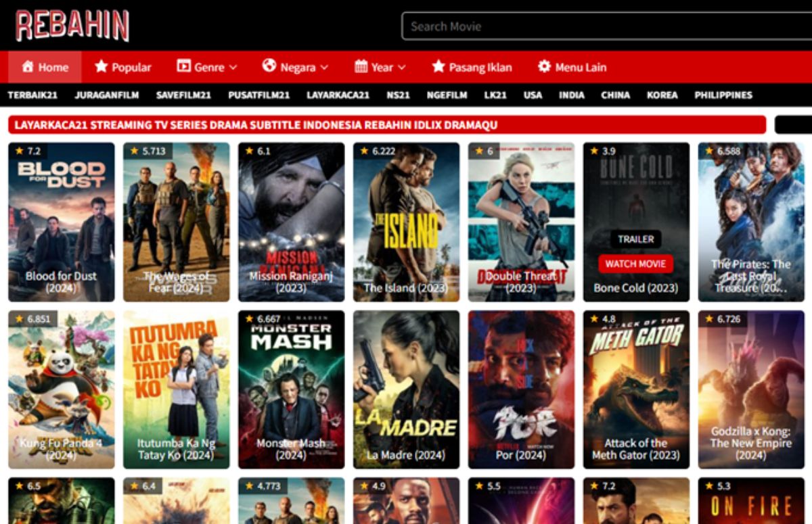Click the Trailer button on Bone Cold
This screenshot has width=812, height=524.
pos(636,239)
